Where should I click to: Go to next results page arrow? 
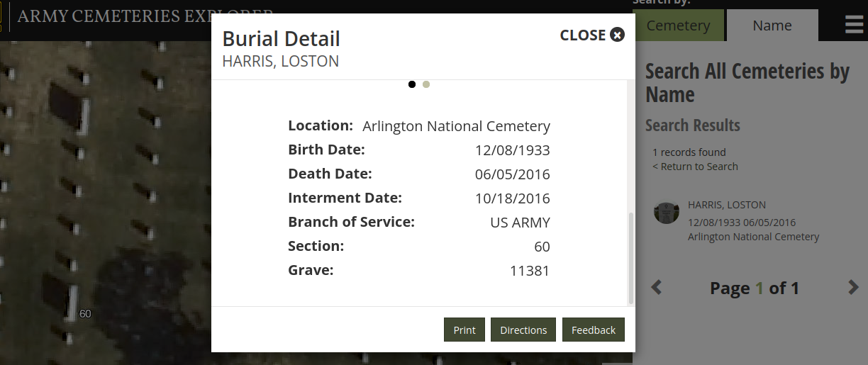point(853,288)
